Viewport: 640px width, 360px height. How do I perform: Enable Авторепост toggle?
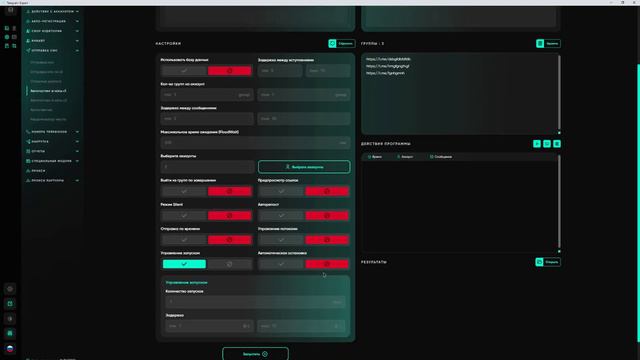click(281, 216)
